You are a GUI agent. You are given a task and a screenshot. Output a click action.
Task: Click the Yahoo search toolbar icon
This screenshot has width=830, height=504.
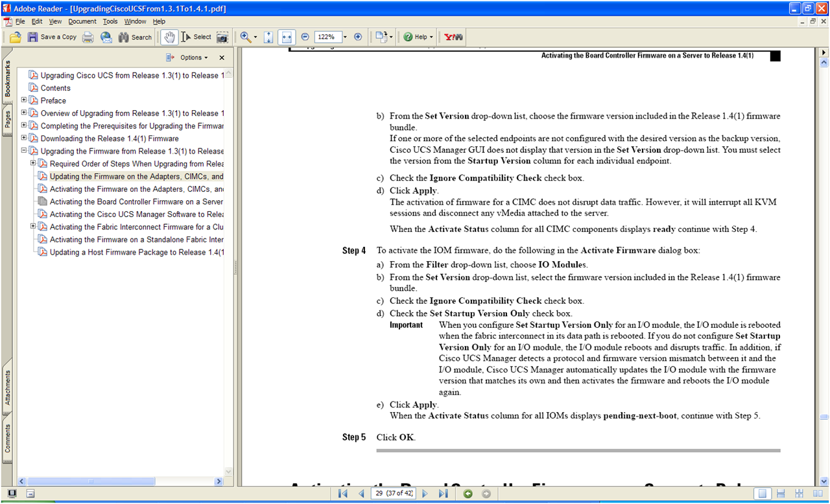coord(453,37)
